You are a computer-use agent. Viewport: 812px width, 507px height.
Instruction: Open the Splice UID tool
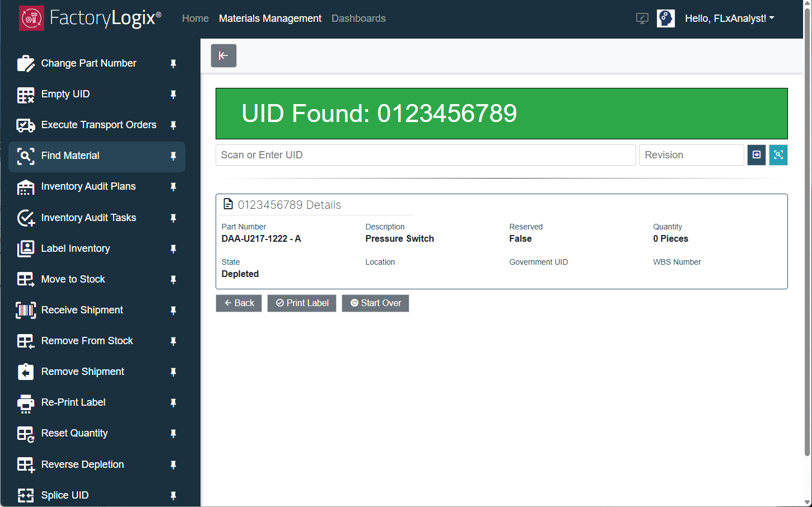tap(64, 495)
